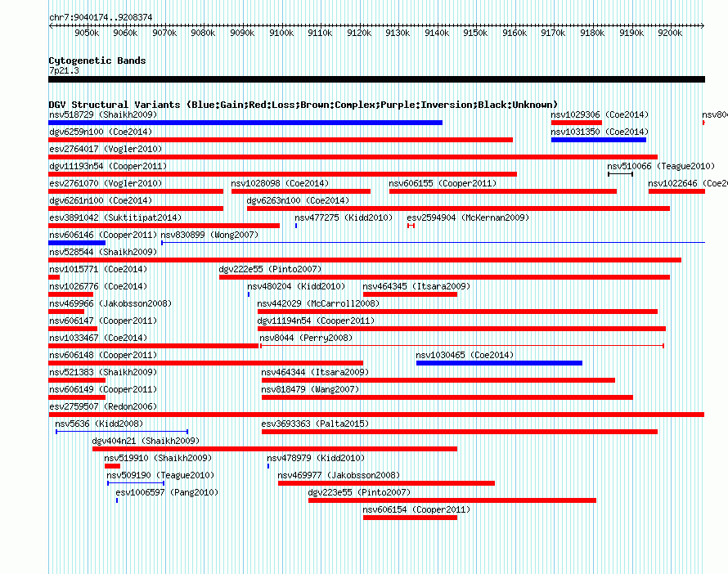Click the small nsv477275 (Kidd2010) blue marker
The height and width of the screenshot is (574, 728).
tap(296, 226)
